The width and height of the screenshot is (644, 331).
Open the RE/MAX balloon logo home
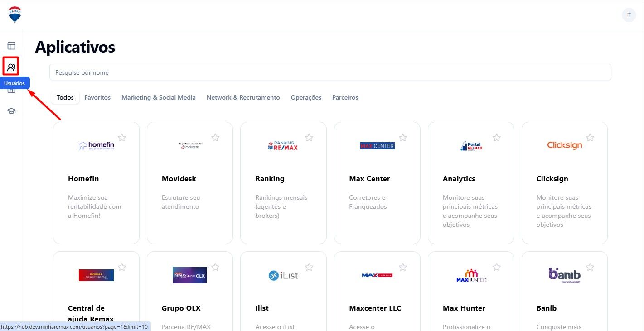click(x=15, y=14)
